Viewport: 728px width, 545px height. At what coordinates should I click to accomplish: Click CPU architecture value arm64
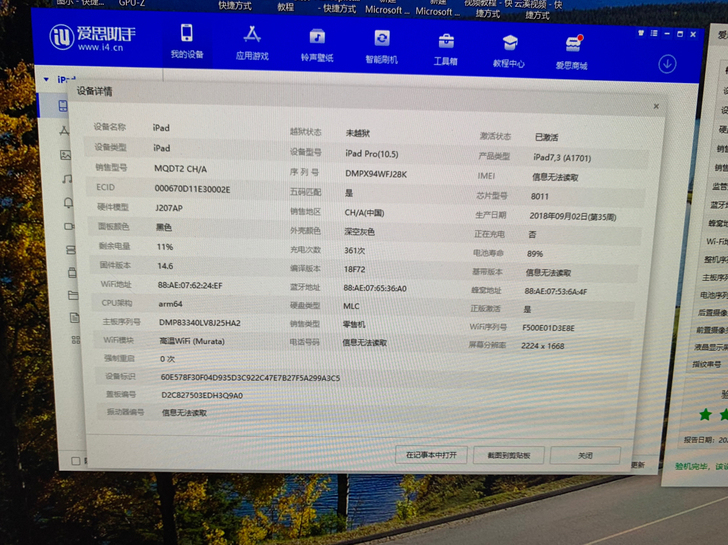click(170, 304)
